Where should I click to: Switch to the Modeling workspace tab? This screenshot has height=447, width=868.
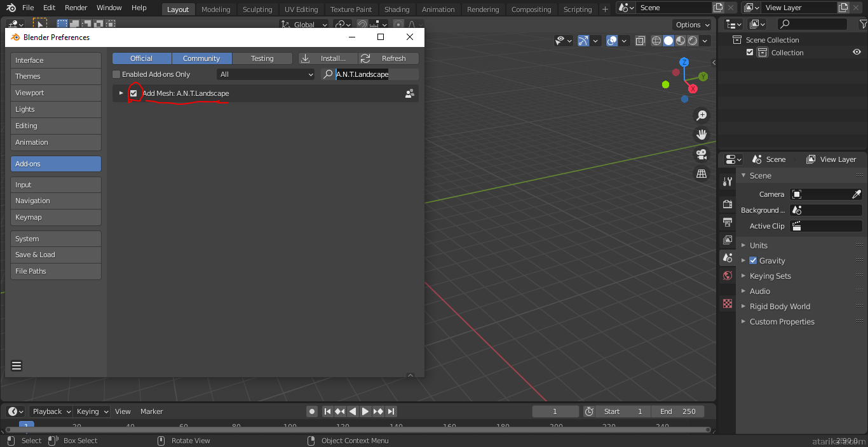(216, 10)
